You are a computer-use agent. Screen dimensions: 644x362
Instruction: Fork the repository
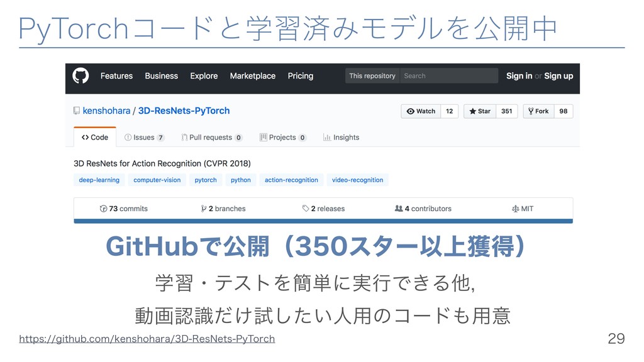coord(538,111)
